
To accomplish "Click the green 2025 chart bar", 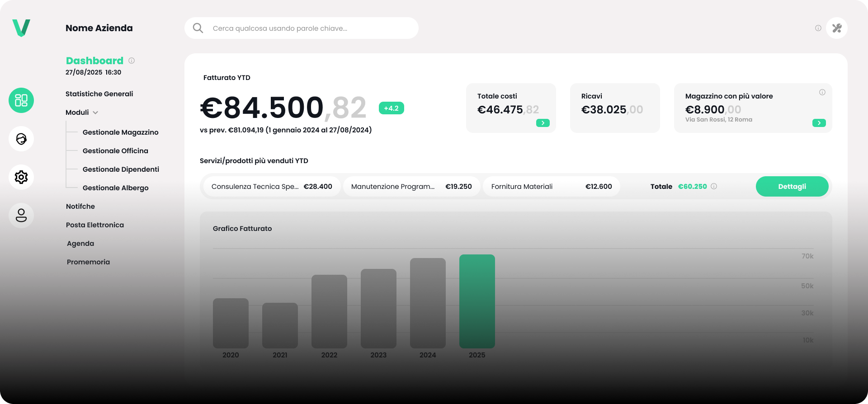I will [477, 301].
